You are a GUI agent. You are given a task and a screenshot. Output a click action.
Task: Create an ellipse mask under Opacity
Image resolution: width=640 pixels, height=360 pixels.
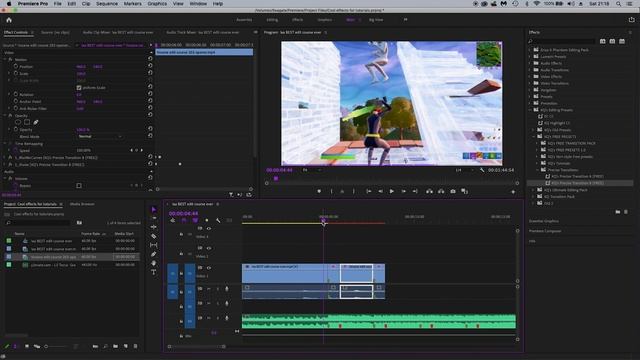pyautogui.click(x=18, y=122)
